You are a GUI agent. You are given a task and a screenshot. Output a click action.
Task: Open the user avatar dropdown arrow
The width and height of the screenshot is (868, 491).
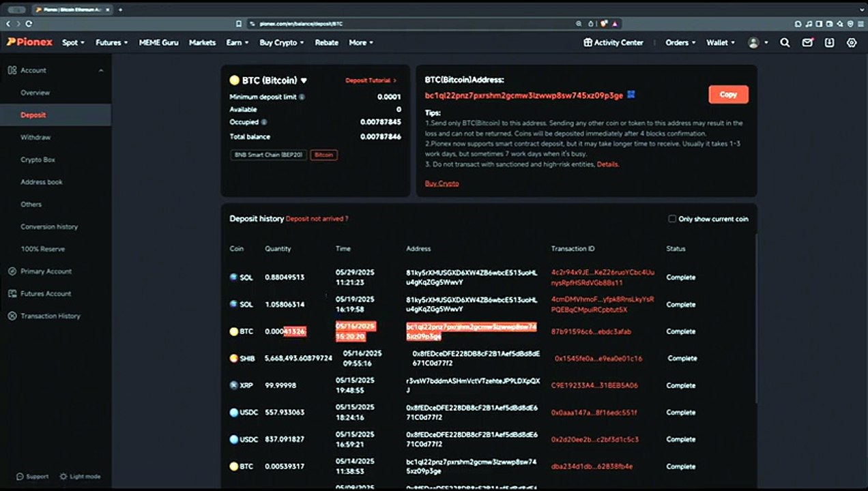[x=766, y=42]
